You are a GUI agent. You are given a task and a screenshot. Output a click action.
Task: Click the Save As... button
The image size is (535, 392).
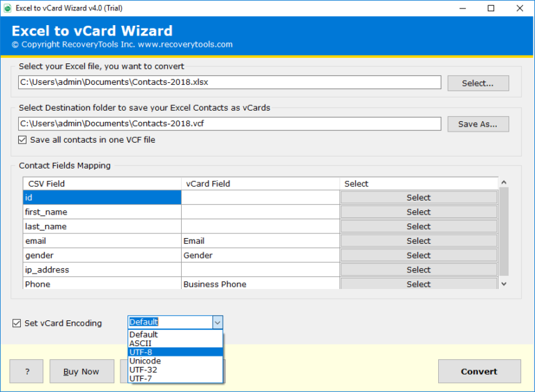click(x=478, y=124)
